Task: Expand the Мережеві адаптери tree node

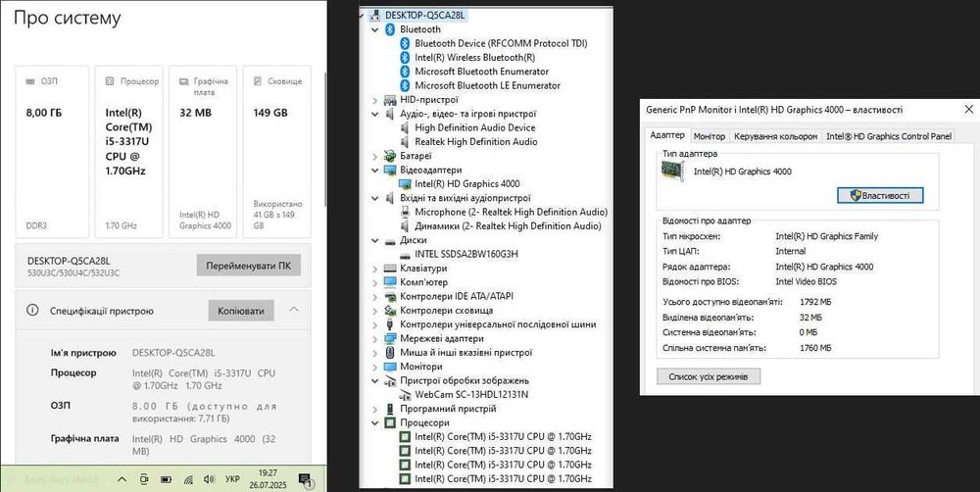Action: pos(374,339)
